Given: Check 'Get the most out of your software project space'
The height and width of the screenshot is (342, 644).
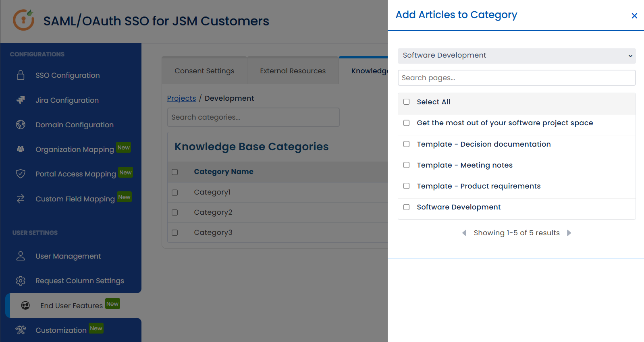Looking at the screenshot, I should 407,123.
